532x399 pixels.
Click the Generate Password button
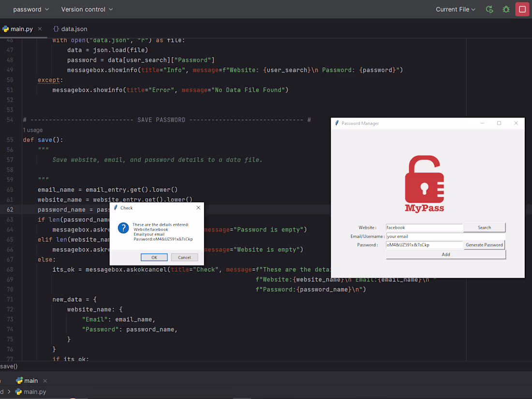coord(484,245)
